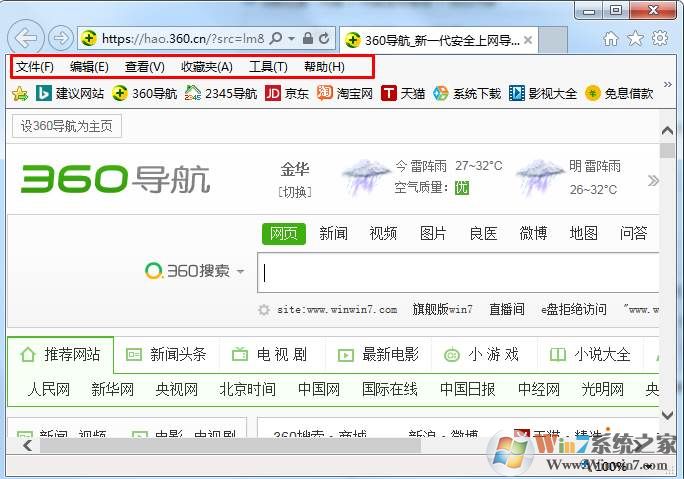Open the 收藏夹(A) menu
The image size is (684, 479).
(x=206, y=67)
